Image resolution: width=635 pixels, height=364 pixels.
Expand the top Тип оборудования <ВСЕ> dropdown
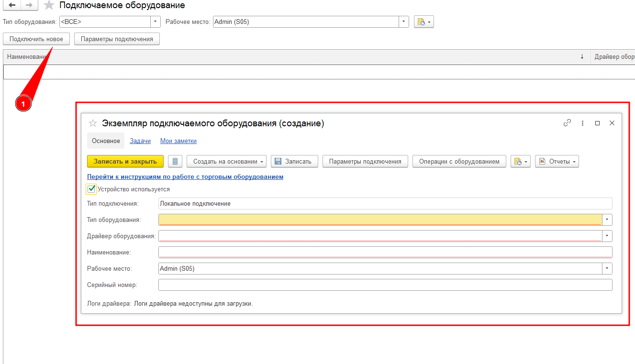(156, 22)
